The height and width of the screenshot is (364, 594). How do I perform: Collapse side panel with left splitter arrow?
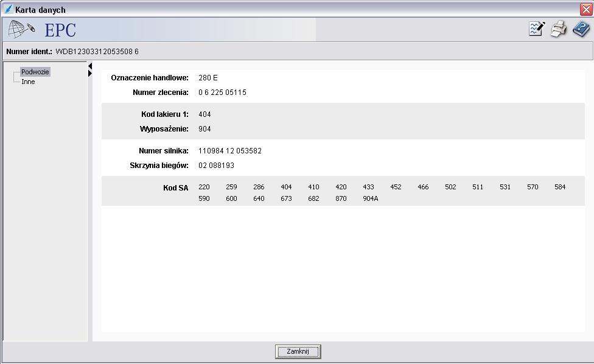(90, 66)
